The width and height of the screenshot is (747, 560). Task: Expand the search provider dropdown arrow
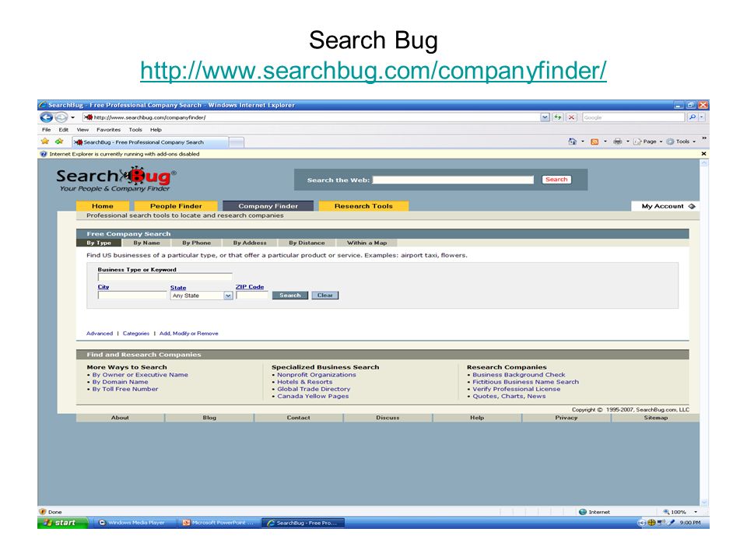pyautogui.click(x=702, y=117)
